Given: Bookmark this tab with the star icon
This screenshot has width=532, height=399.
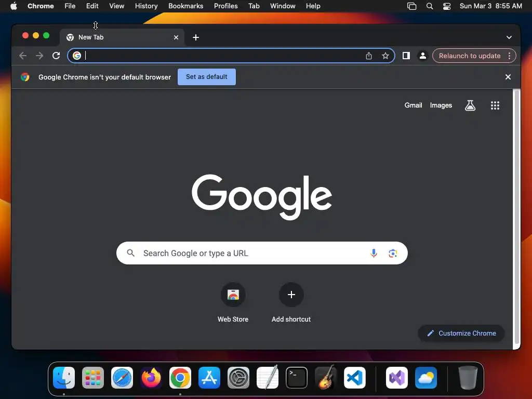Looking at the screenshot, I should click(x=385, y=56).
